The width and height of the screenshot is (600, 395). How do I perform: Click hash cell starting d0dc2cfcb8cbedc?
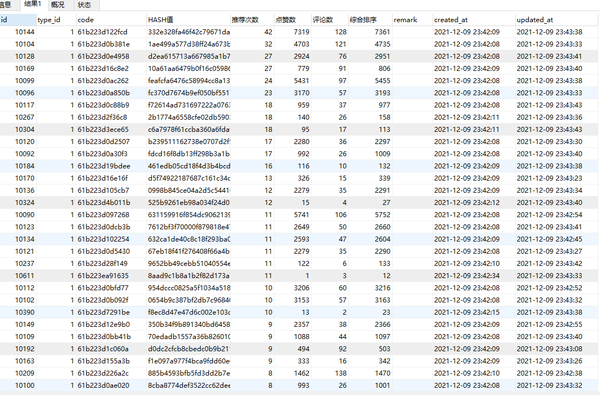click(189, 349)
